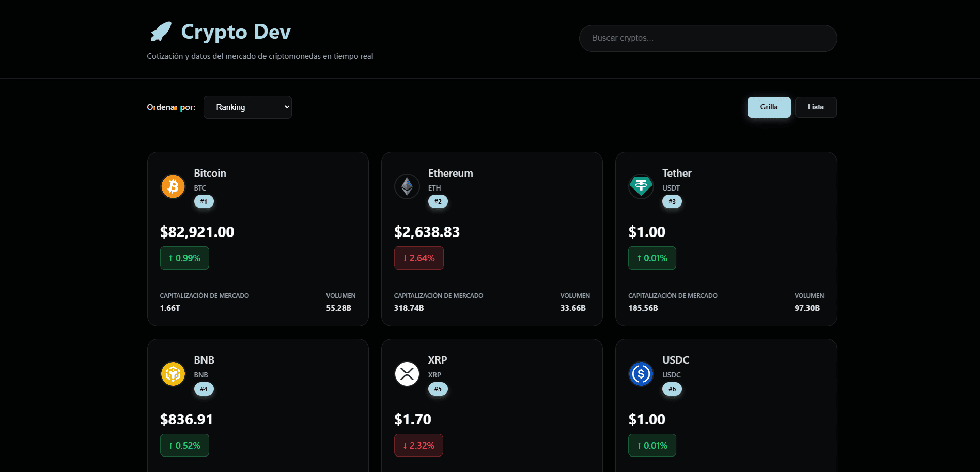
Task: Click the #4 rank badge on BNB
Action: click(x=204, y=389)
